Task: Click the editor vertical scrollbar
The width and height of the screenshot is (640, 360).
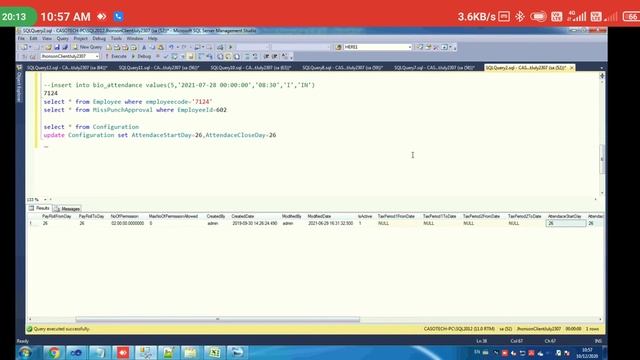Action: pyautogui.click(x=602, y=159)
